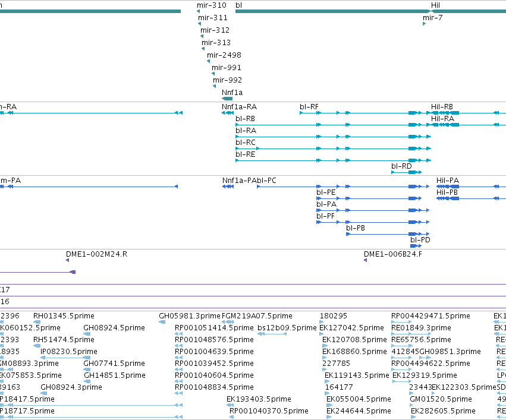Click the RH51474.5prime EST label
506x420 pixels.
pos(64,340)
